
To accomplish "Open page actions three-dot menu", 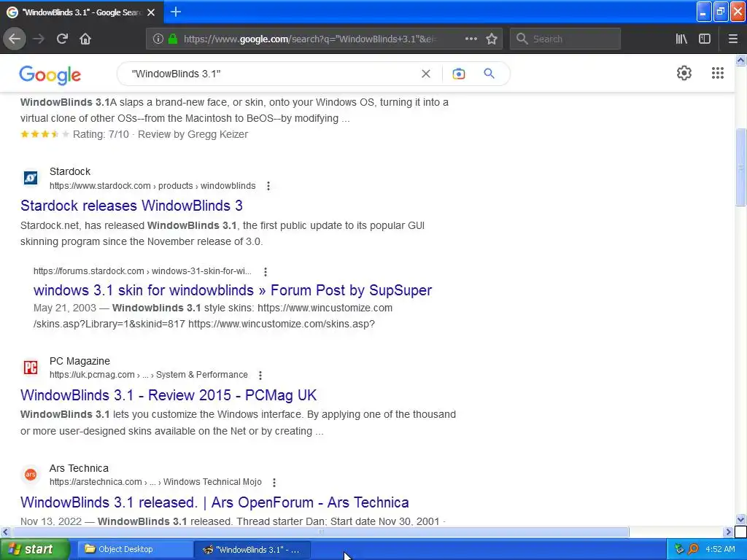I will 471,39.
